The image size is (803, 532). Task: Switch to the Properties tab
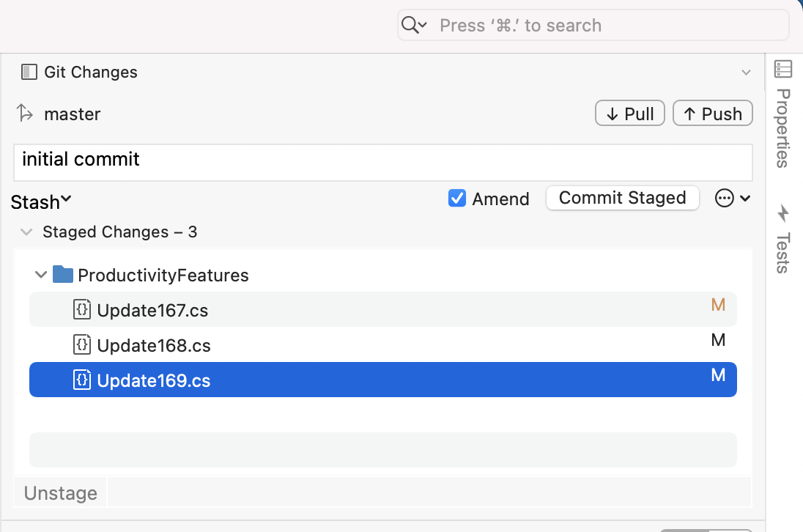pyautogui.click(x=782, y=128)
